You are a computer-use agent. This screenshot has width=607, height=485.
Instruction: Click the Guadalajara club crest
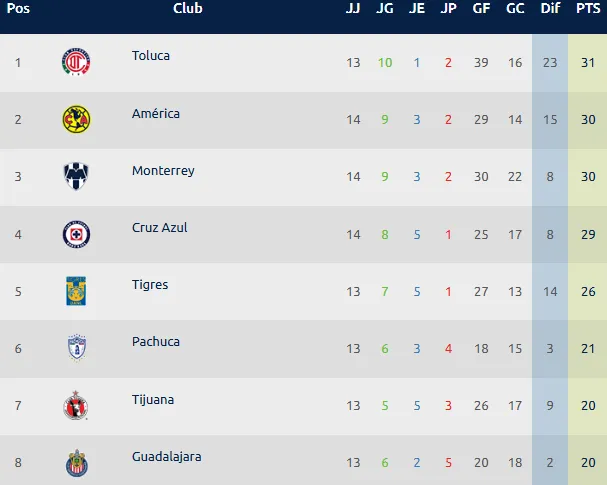[x=77, y=463]
